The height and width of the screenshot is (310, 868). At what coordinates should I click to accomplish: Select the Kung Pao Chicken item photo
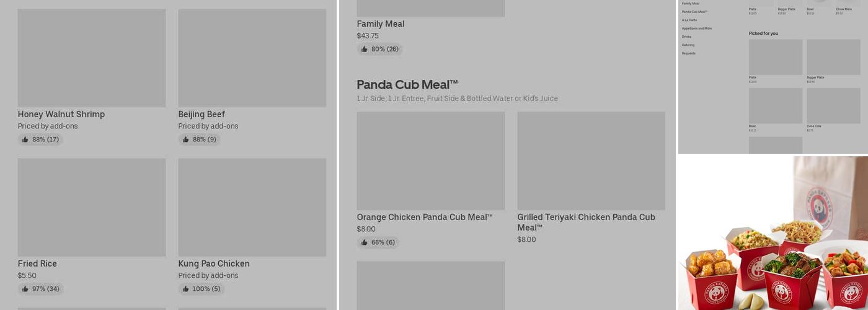point(252,207)
